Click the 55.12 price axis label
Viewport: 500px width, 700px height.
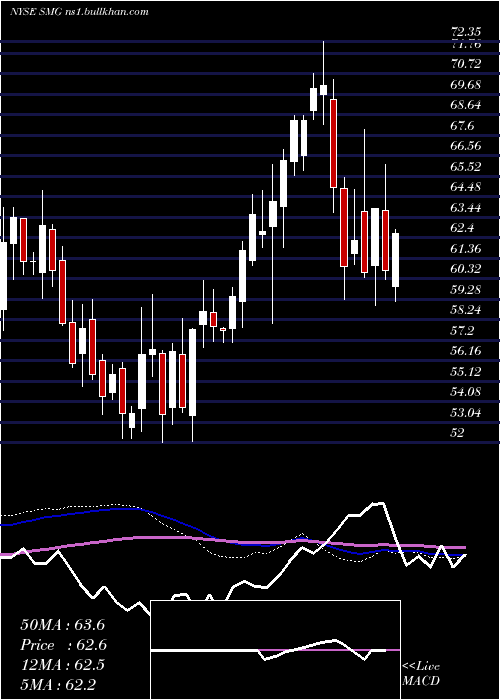(466, 372)
